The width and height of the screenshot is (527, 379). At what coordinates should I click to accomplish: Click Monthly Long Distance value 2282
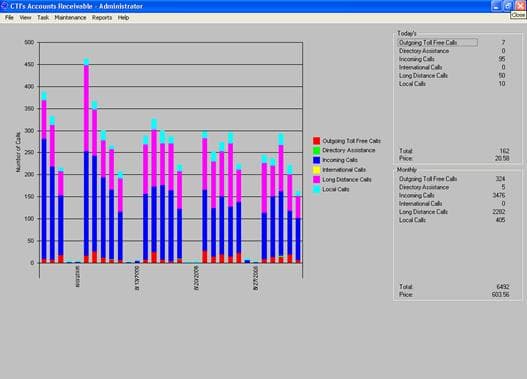pos(499,212)
